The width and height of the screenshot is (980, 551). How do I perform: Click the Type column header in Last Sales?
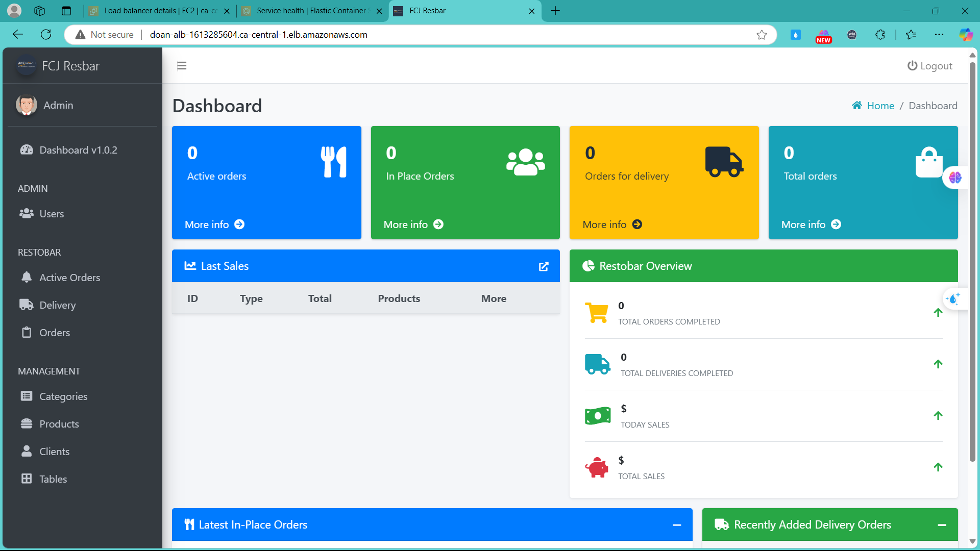tap(251, 298)
